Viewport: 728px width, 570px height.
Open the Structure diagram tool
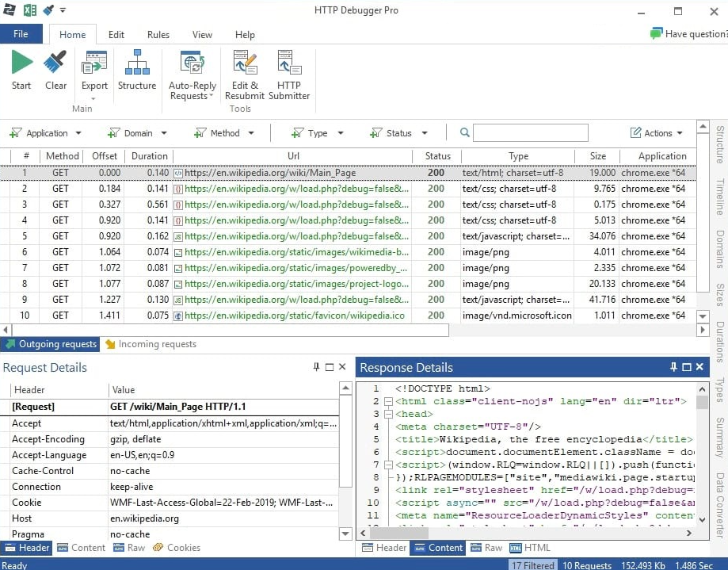pyautogui.click(x=137, y=63)
